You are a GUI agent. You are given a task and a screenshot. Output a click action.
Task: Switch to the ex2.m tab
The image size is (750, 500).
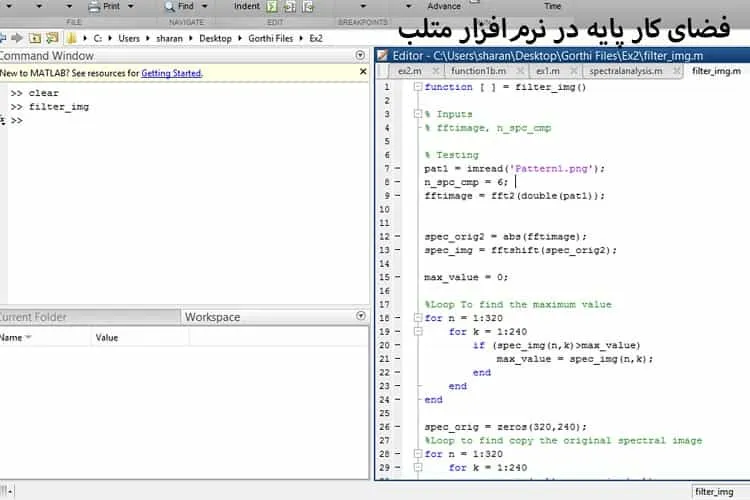tap(409, 71)
